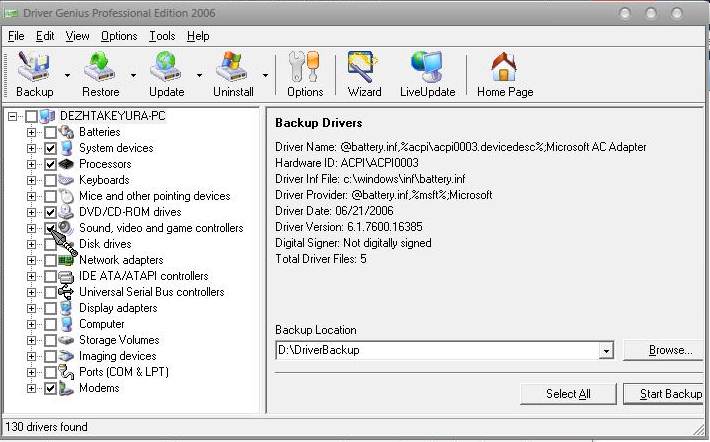The width and height of the screenshot is (710, 442).
Task: Select the Sound, video and game controllers label
Action: coord(161,228)
